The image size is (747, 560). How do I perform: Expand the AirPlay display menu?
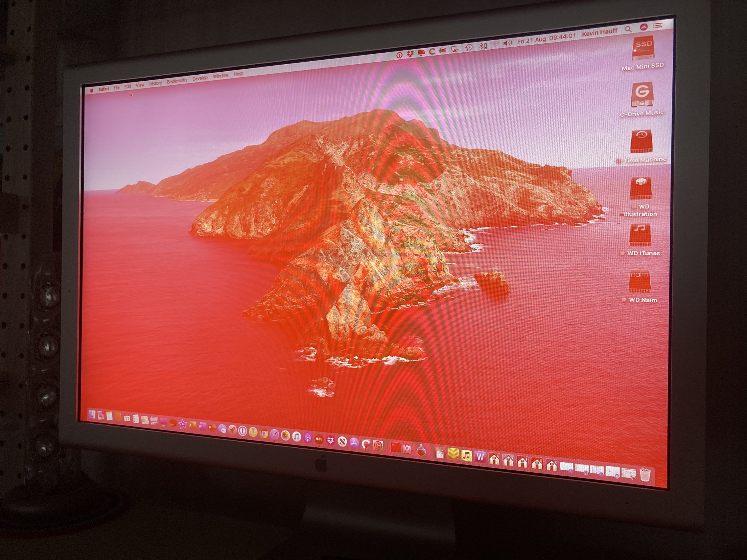(x=455, y=49)
